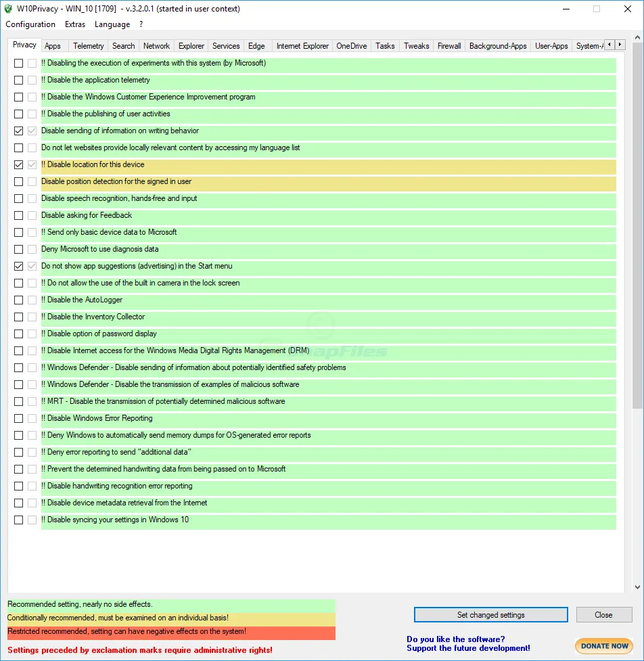
Task: Switch to the Tweaks tab
Action: pos(417,46)
